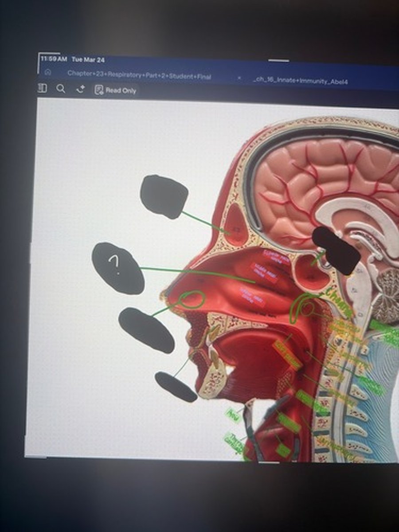Close the Chapter 23 Respiratory tab
Image resolution: width=399 pixels, height=532 pixels.
coord(239,78)
